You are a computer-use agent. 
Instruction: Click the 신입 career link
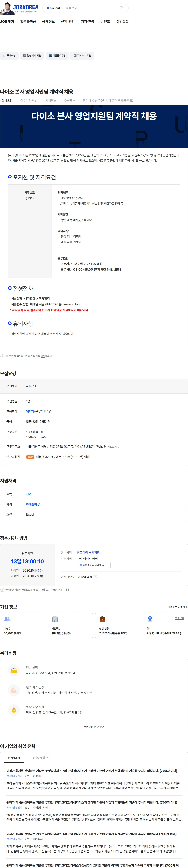(29, 495)
